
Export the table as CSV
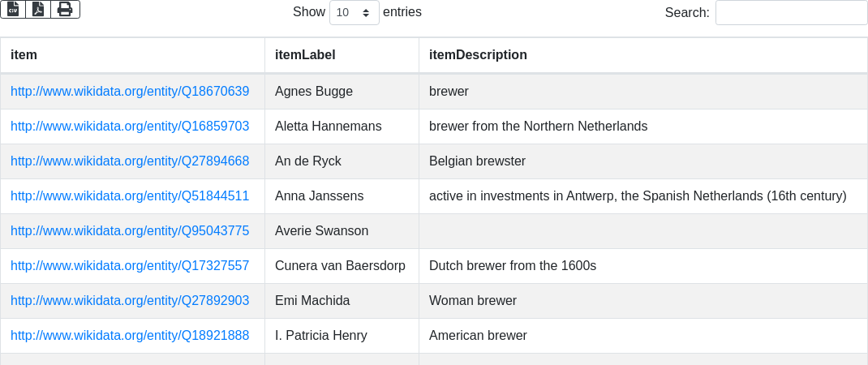13,9
